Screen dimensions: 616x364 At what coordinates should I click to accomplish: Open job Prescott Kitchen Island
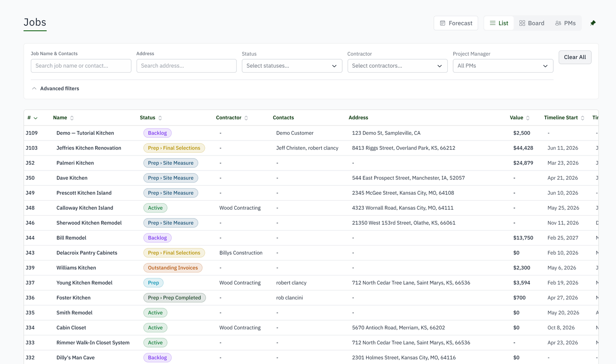click(x=84, y=193)
